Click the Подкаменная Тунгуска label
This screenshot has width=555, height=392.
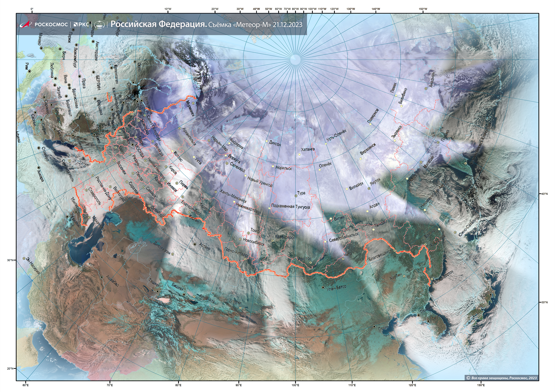291,207
